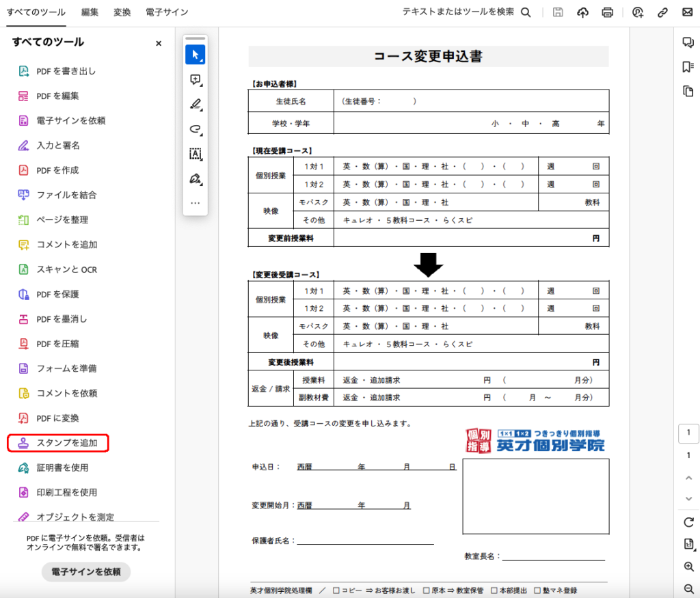Go to previous page with up chevron
The width and height of the screenshot is (700, 598).
tap(688, 478)
